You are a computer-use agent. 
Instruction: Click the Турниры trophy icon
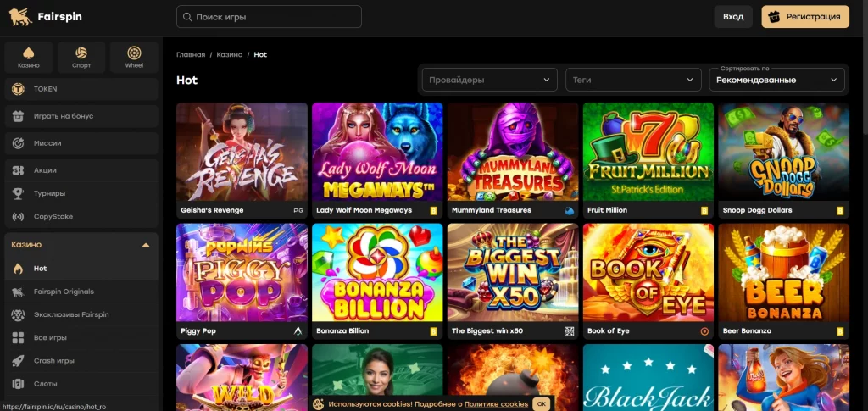(x=19, y=193)
